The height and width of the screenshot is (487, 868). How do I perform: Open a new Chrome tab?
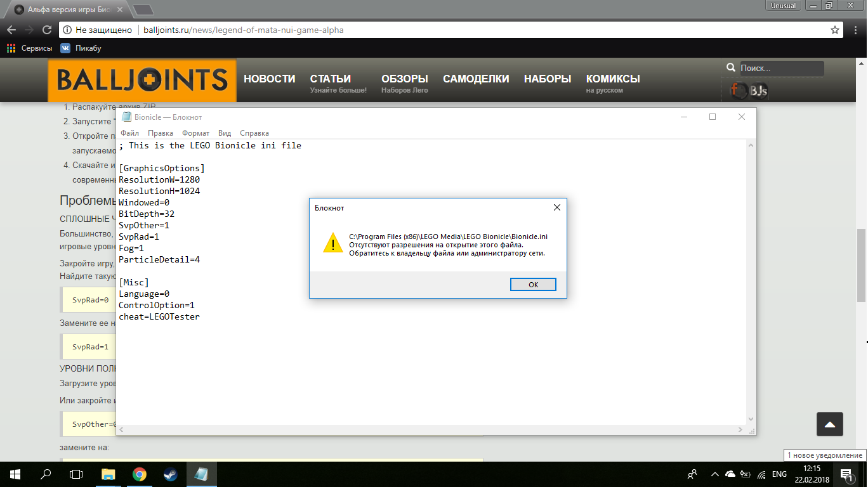click(x=143, y=10)
